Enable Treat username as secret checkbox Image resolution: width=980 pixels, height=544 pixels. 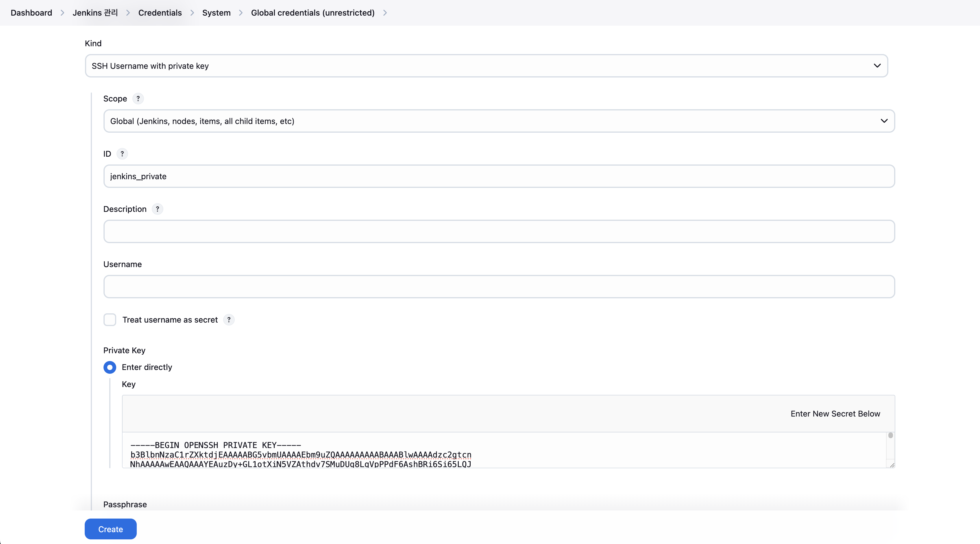[110, 320]
